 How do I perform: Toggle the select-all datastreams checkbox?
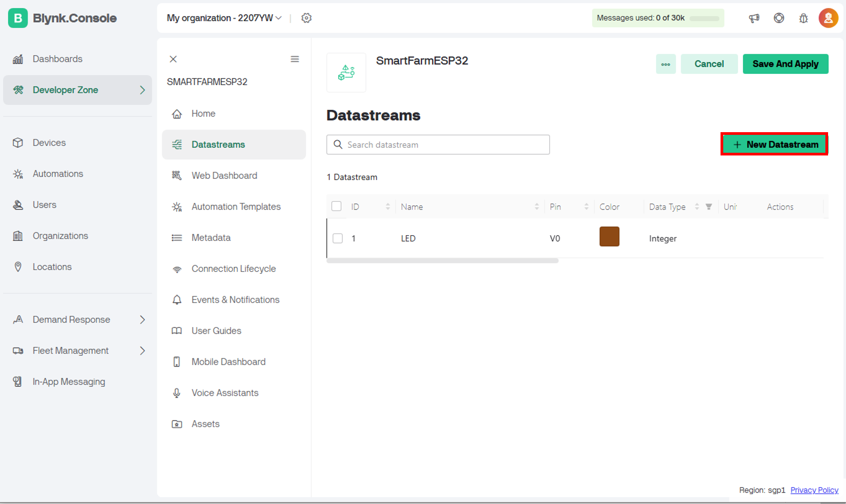coord(337,206)
